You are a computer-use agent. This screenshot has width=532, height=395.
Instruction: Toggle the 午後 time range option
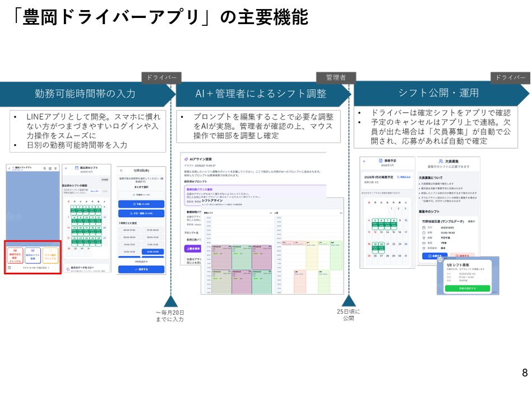click(141, 204)
